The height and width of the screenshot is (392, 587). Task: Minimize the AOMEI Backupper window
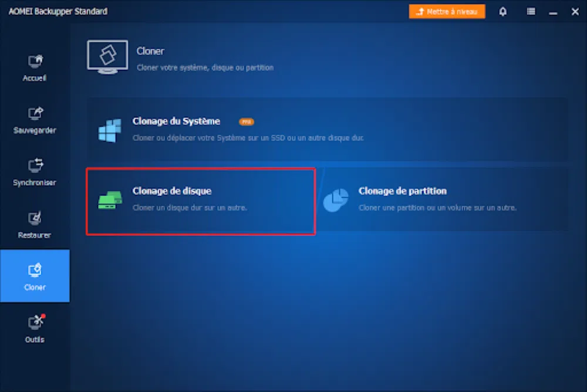(553, 12)
